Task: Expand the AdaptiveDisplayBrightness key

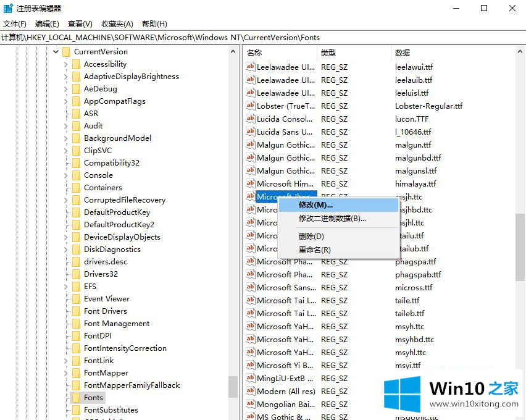Action: 66,77
